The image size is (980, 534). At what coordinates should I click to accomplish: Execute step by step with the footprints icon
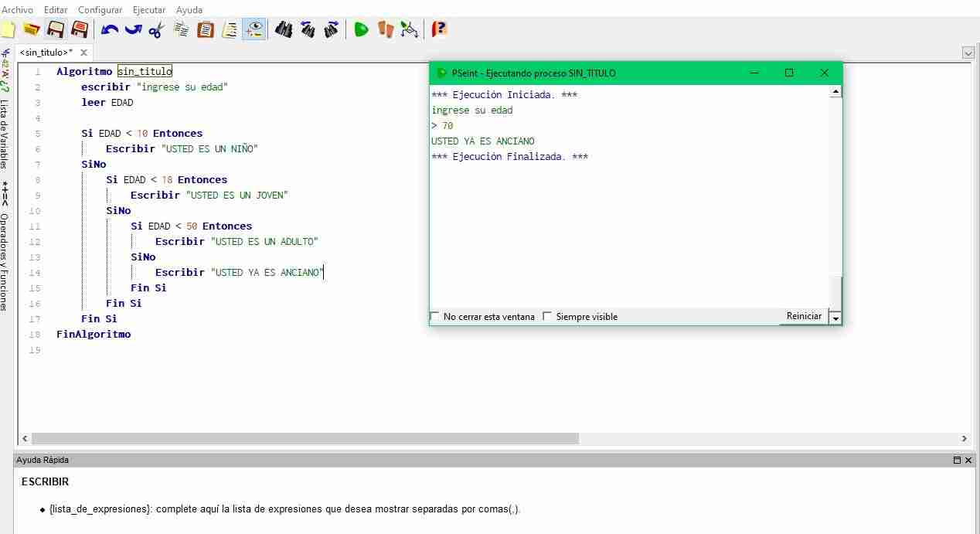(386, 29)
